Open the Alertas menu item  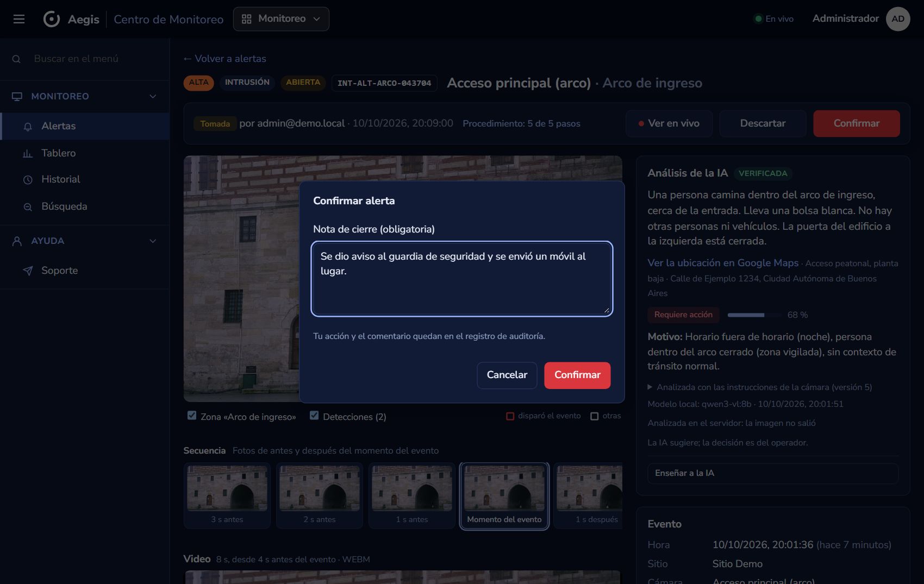click(85, 126)
